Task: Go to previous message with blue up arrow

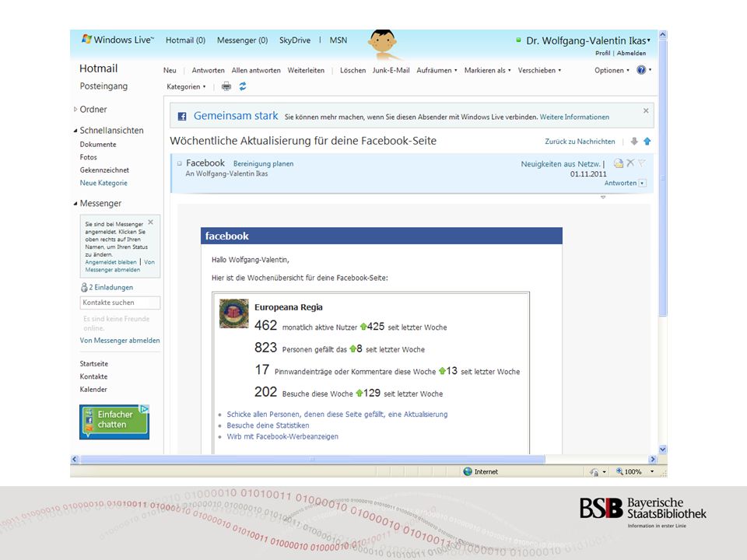Action: [647, 142]
